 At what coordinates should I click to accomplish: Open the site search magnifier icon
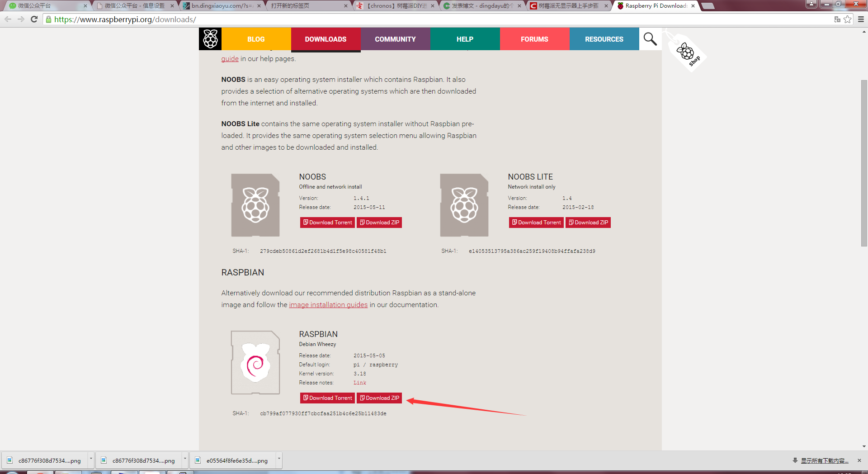[650, 39]
